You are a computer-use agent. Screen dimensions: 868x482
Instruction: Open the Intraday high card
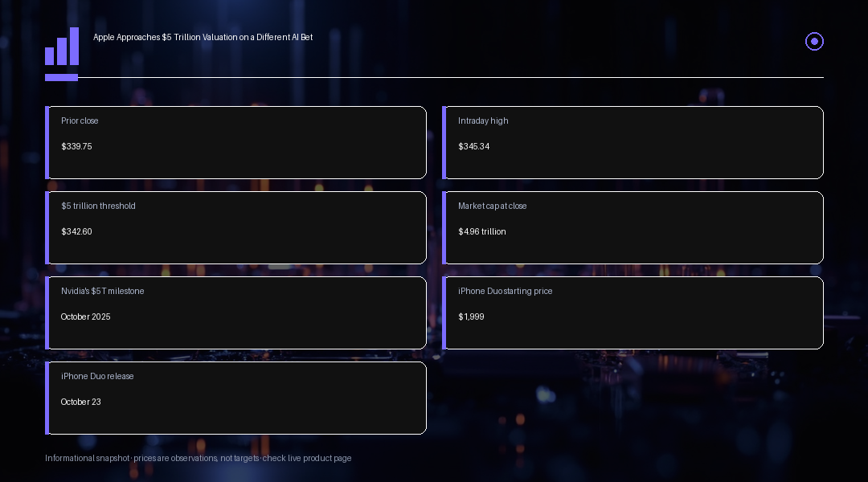click(x=633, y=142)
